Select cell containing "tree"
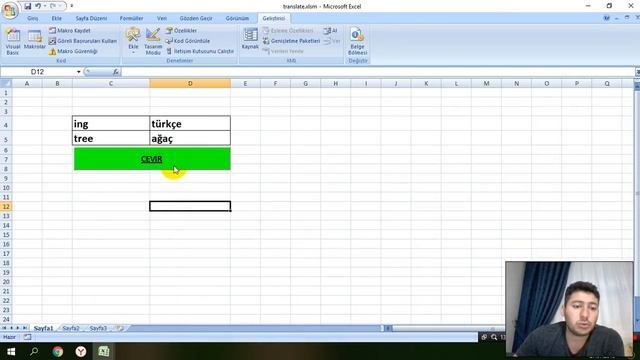Image resolution: width=640 pixels, height=360 pixels. 111,138
